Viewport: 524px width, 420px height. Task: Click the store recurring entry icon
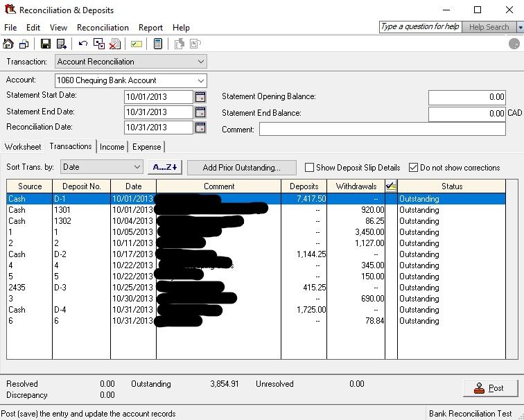click(62, 44)
